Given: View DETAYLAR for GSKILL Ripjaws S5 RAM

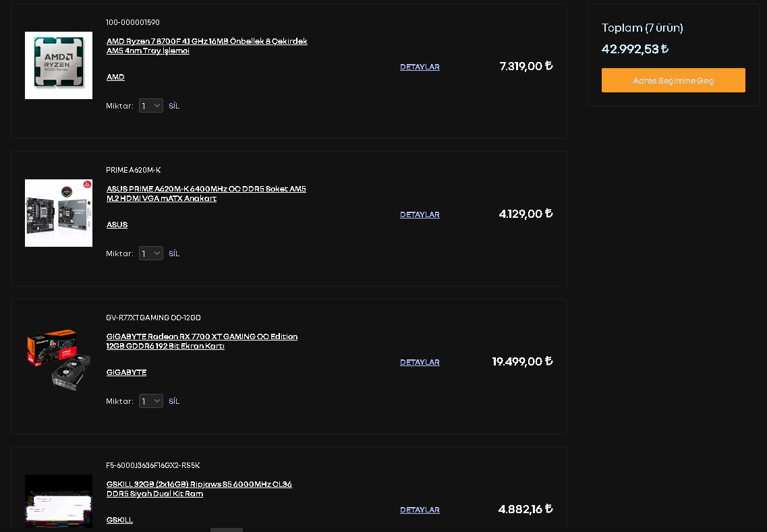Looking at the screenshot, I should click(x=420, y=510).
